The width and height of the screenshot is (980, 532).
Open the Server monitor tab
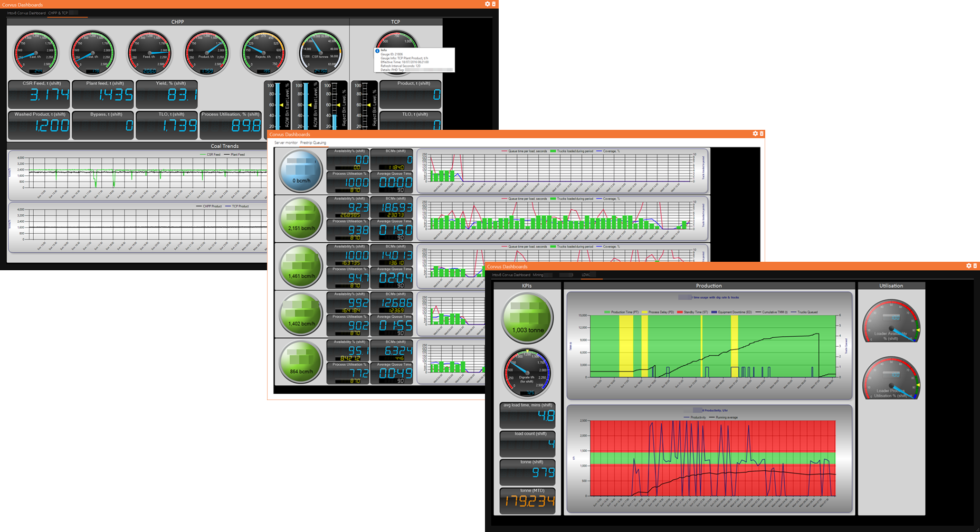point(286,142)
